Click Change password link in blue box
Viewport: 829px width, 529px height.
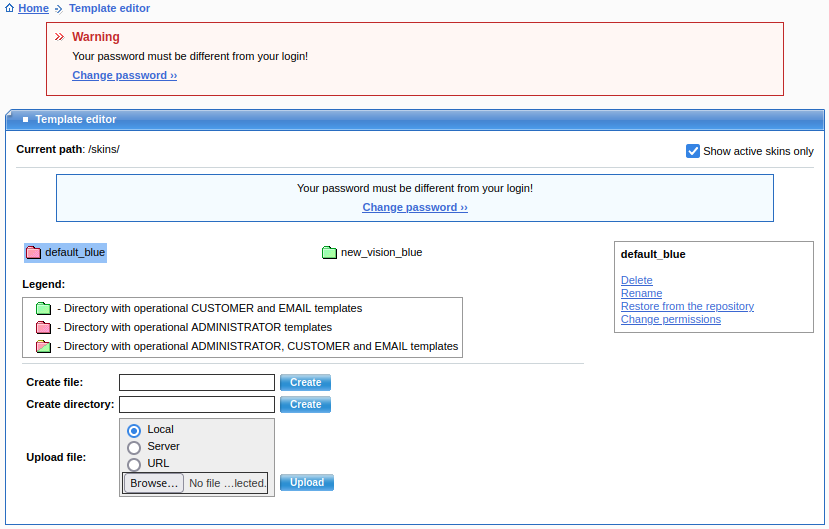415,207
